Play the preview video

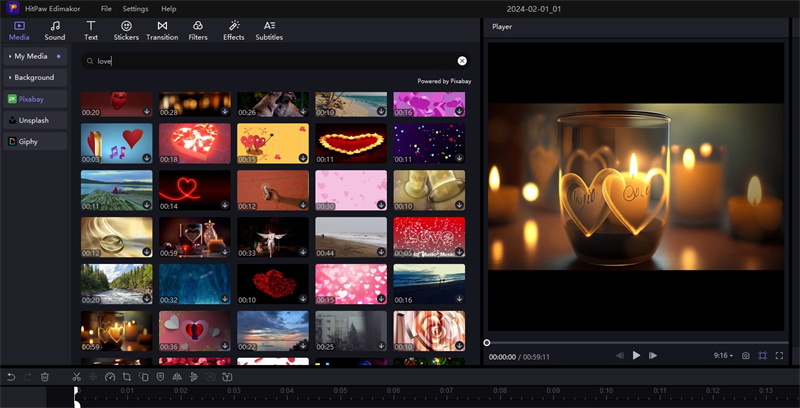coord(636,355)
